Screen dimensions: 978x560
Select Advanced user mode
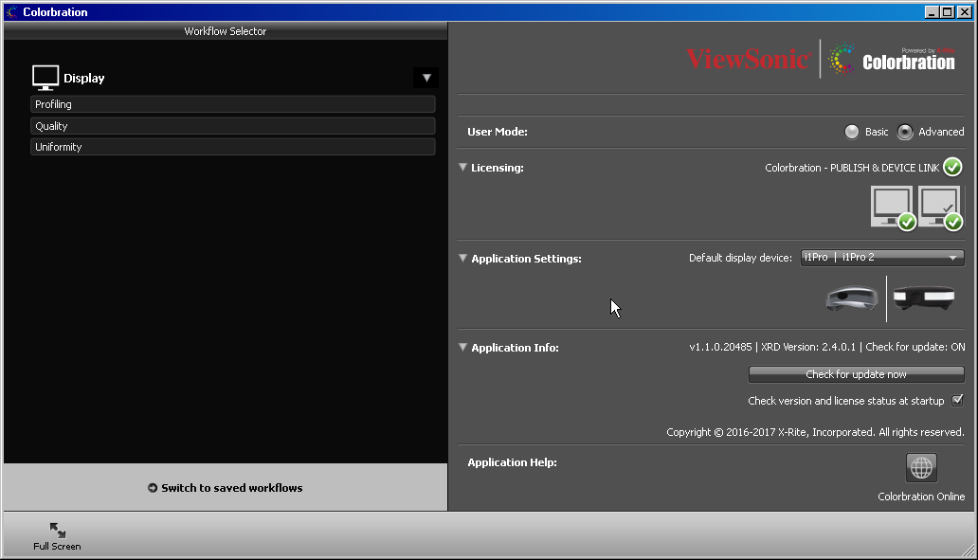coord(904,132)
